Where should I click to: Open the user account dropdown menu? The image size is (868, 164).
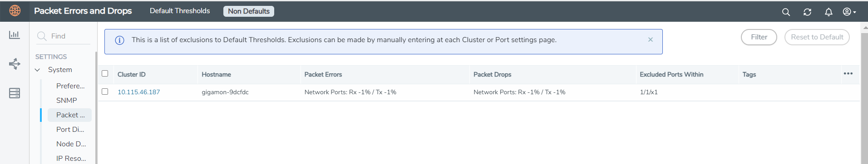pyautogui.click(x=849, y=12)
